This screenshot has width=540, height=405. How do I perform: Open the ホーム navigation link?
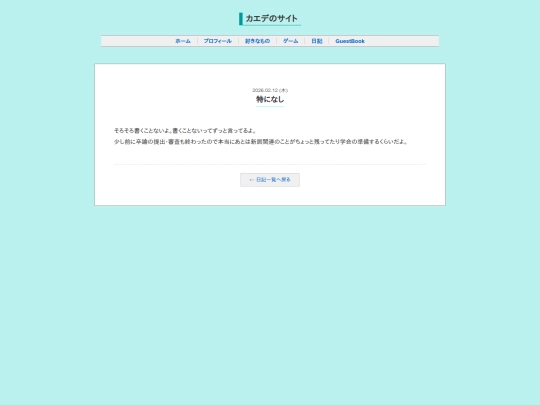pos(183,41)
